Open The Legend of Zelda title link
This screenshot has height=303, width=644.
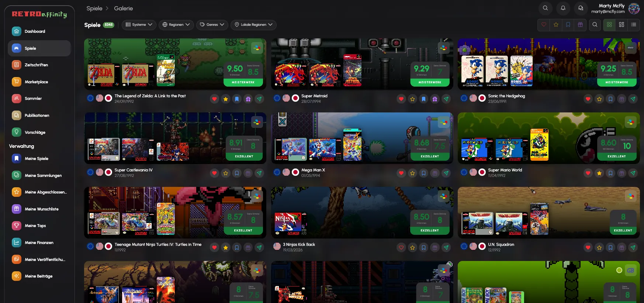(x=150, y=96)
